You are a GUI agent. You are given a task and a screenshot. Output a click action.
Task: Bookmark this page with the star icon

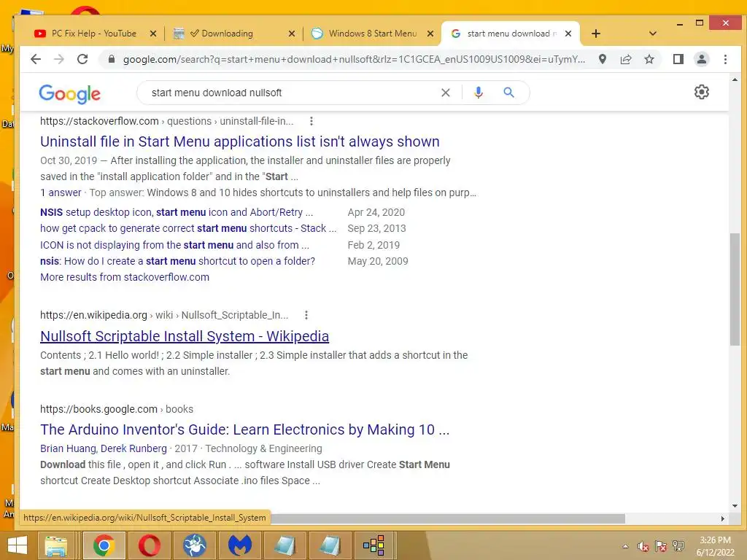point(649,59)
